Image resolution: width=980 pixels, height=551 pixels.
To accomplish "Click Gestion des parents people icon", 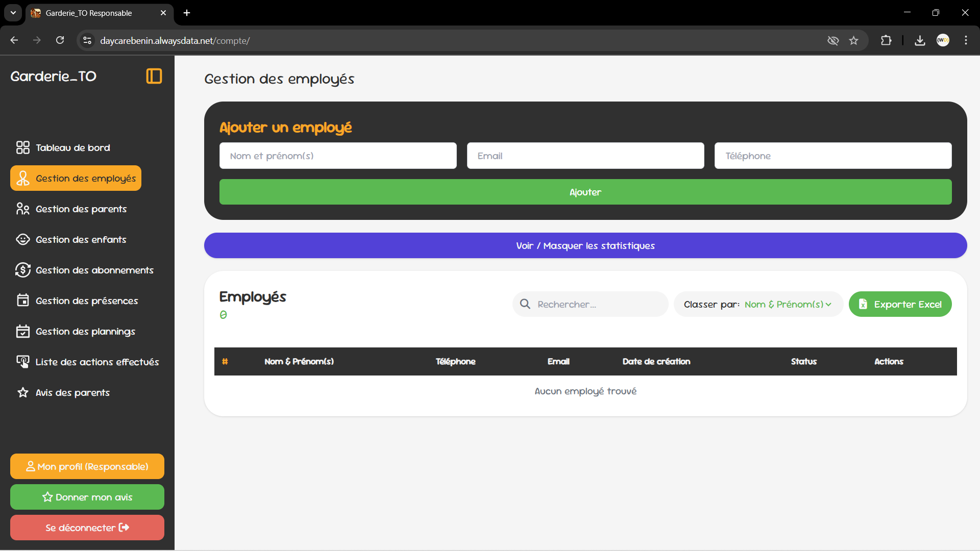I will tap(22, 209).
